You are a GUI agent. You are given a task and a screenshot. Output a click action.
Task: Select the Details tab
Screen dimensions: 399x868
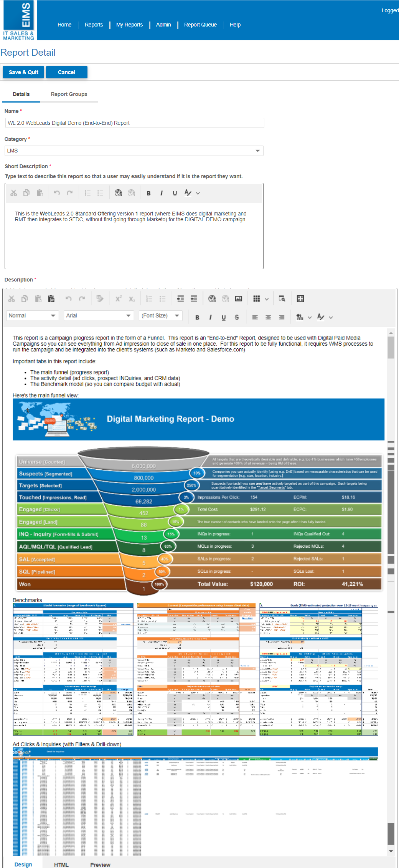pos(21,94)
